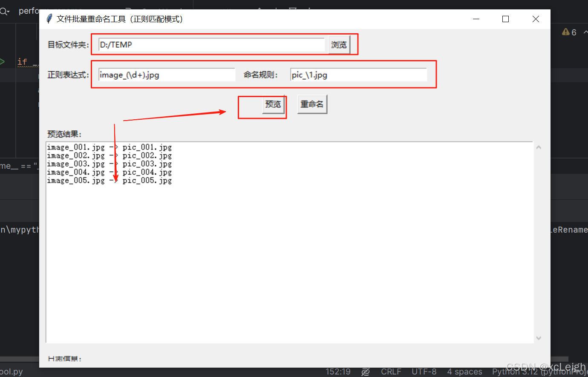Image resolution: width=588 pixels, height=377 pixels.
Task: Click the 预览结果 label
Action: pos(64,134)
